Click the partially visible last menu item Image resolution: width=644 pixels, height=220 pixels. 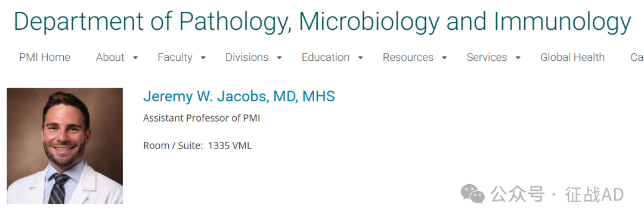[x=637, y=57]
